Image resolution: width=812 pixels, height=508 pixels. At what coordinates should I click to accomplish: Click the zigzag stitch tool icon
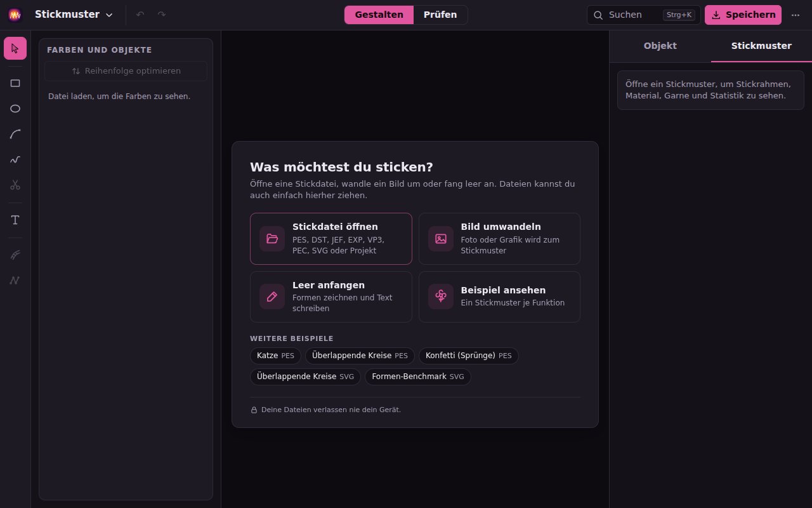[x=15, y=280]
